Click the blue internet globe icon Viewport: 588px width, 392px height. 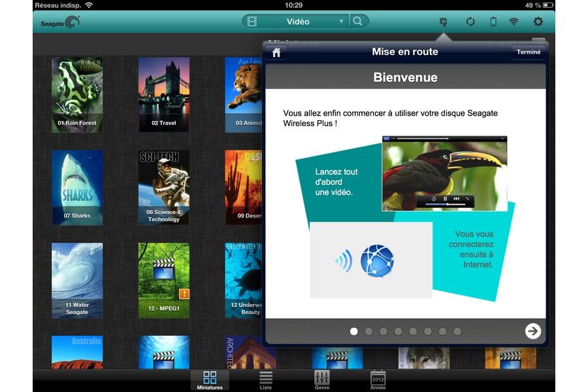click(x=377, y=260)
